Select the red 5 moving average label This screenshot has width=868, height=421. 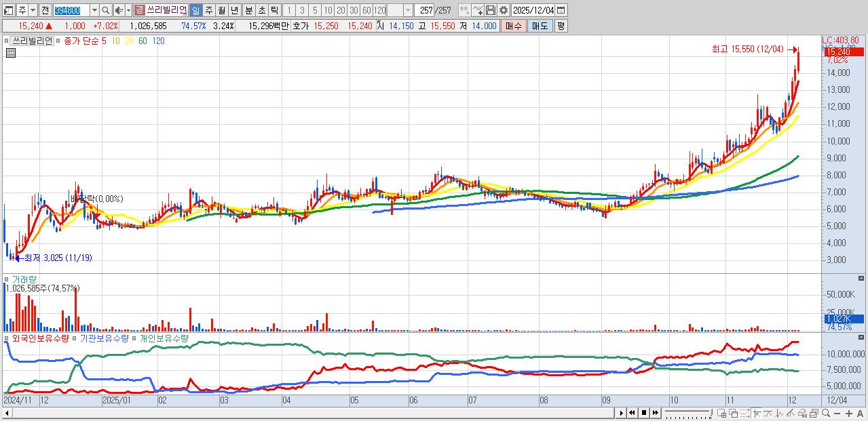click(x=103, y=41)
